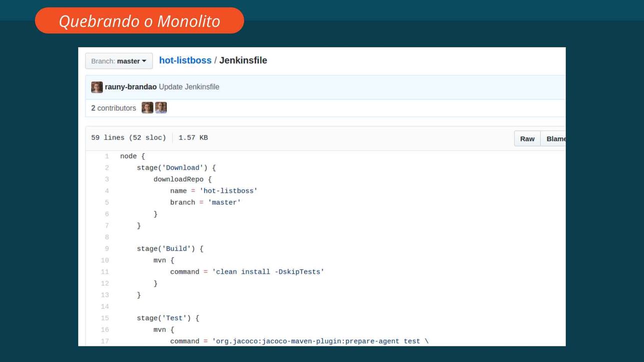The image size is (644, 362).
Task: Click the stage('Build') code line
Action: click(x=170, y=249)
